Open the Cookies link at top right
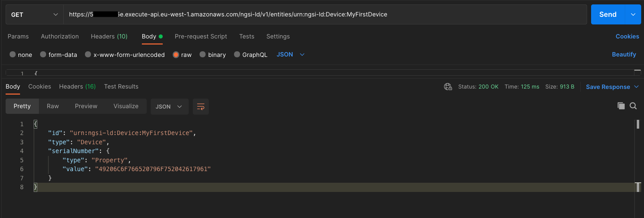This screenshot has height=218, width=644. [x=627, y=36]
